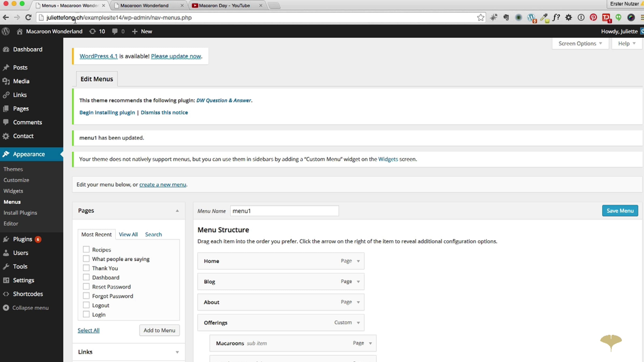The height and width of the screenshot is (362, 644).
Task: Enable the Logout page checkbox
Action: point(86,305)
